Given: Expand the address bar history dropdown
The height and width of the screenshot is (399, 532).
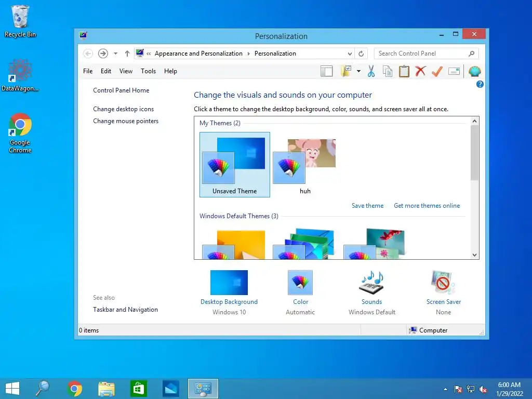Looking at the screenshot, I should click(x=350, y=54).
